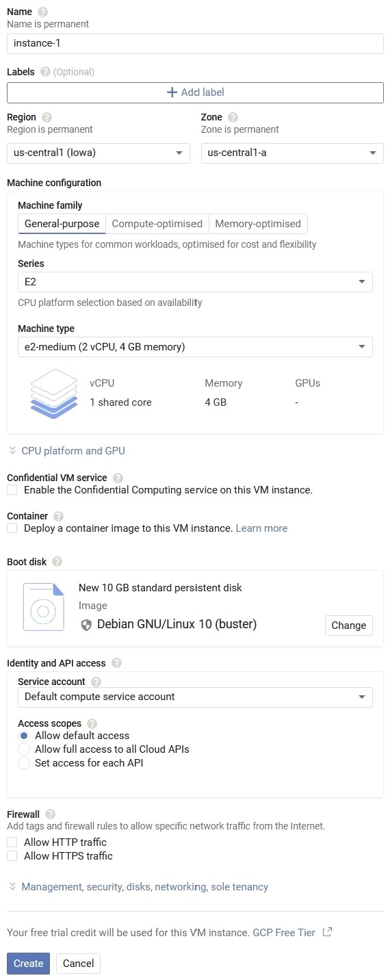The height and width of the screenshot is (980, 390).
Task: Click the instance Name input field
Action: pos(195,43)
